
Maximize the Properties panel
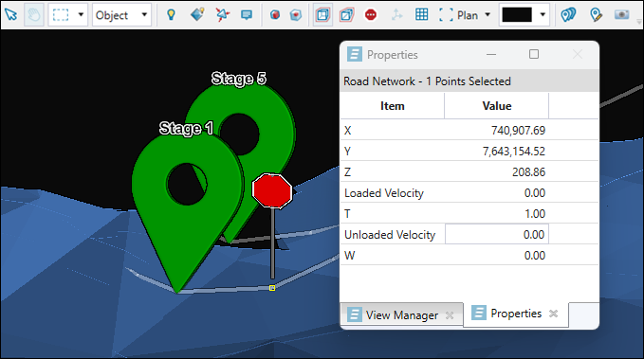point(534,54)
